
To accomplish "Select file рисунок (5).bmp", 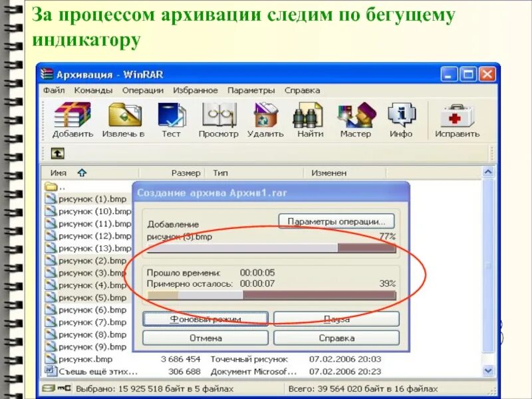I will (92, 297).
